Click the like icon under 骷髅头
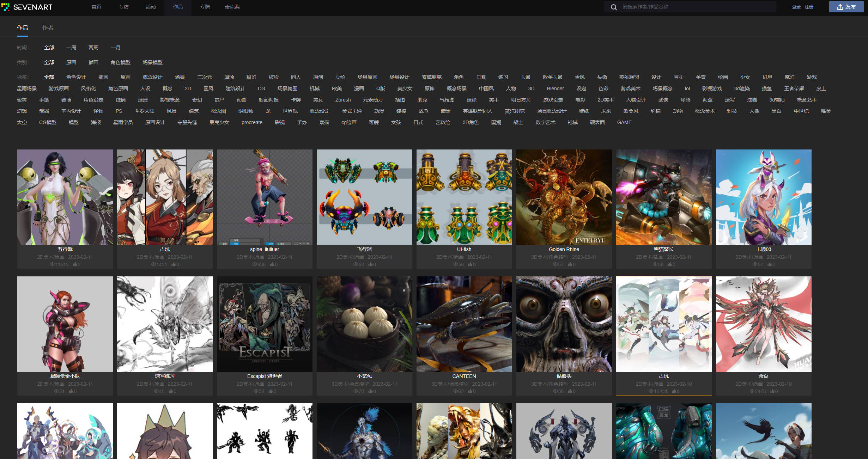This screenshot has height=459, width=868. click(570, 391)
